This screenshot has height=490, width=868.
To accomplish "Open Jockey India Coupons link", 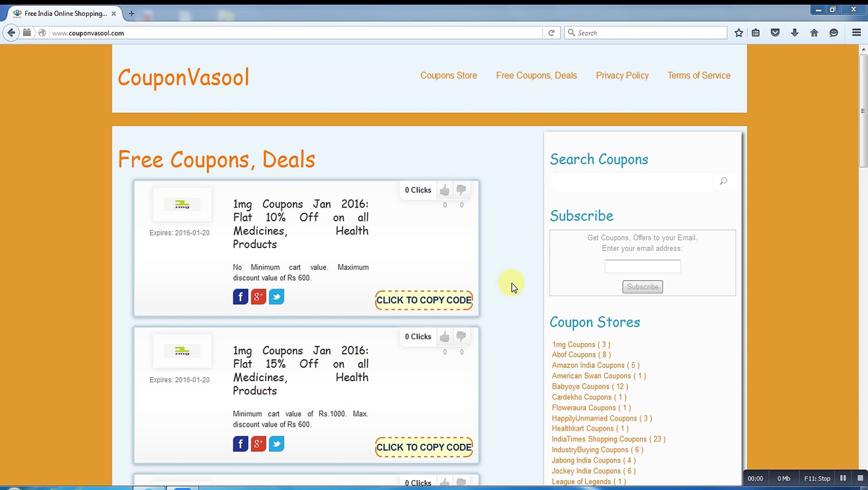I will 594,471.
